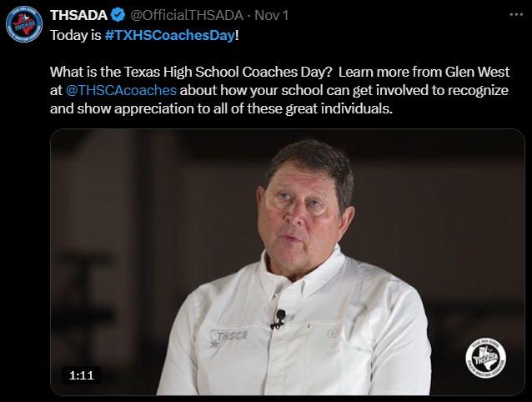Open the THSADA profile avatar

click(23, 25)
